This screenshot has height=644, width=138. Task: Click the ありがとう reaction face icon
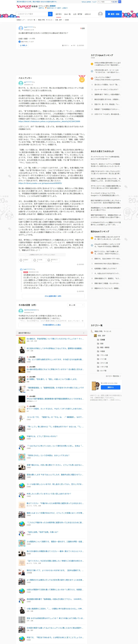49,260
